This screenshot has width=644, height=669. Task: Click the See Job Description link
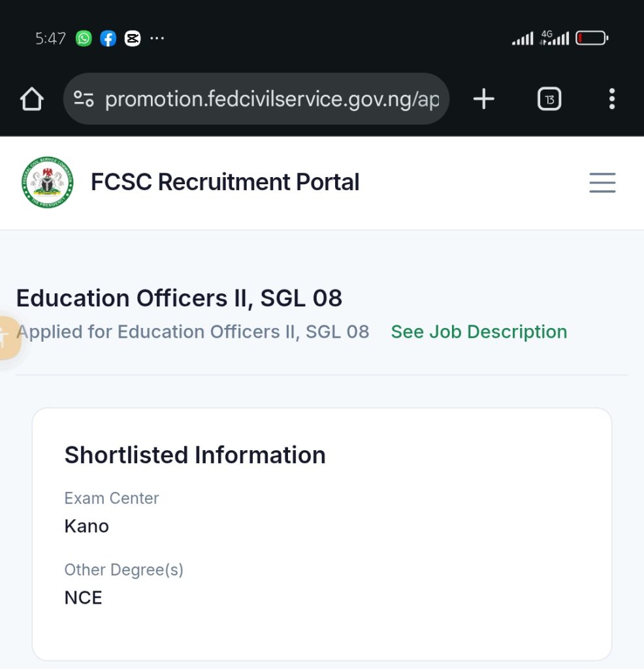479,332
